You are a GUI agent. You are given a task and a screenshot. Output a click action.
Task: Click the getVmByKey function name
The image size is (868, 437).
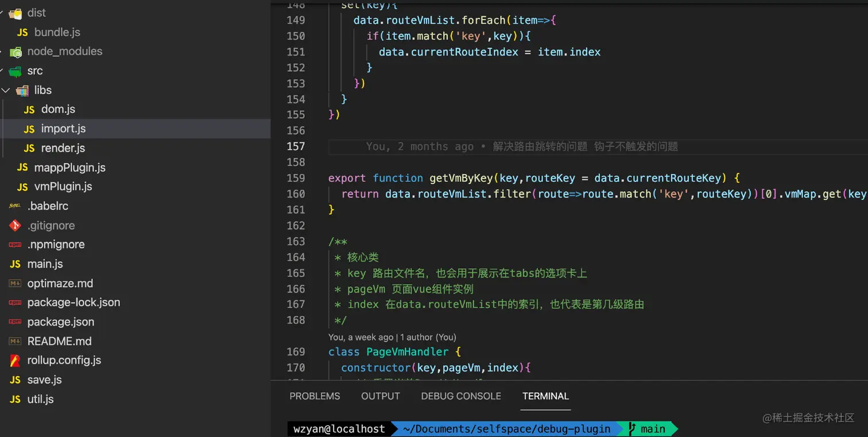[462, 178]
